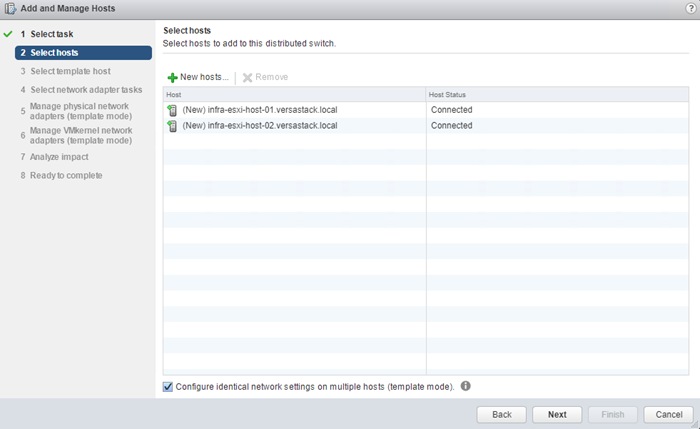This screenshot has height=429, width=700.
Task: Click the green plus New hosts icon
Action: pos(172,78)
